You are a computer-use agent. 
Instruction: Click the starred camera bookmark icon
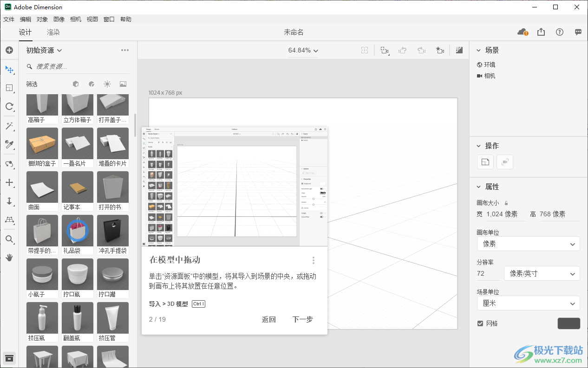[440, 50]
